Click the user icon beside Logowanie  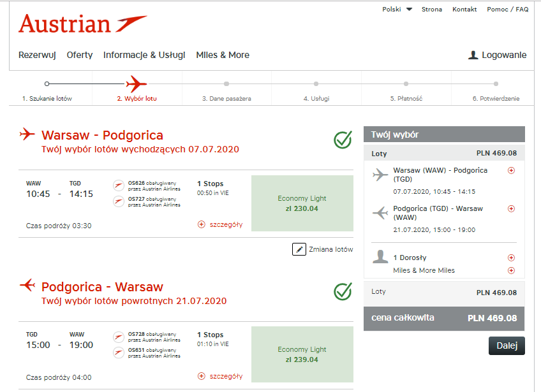tap(473, 55)
